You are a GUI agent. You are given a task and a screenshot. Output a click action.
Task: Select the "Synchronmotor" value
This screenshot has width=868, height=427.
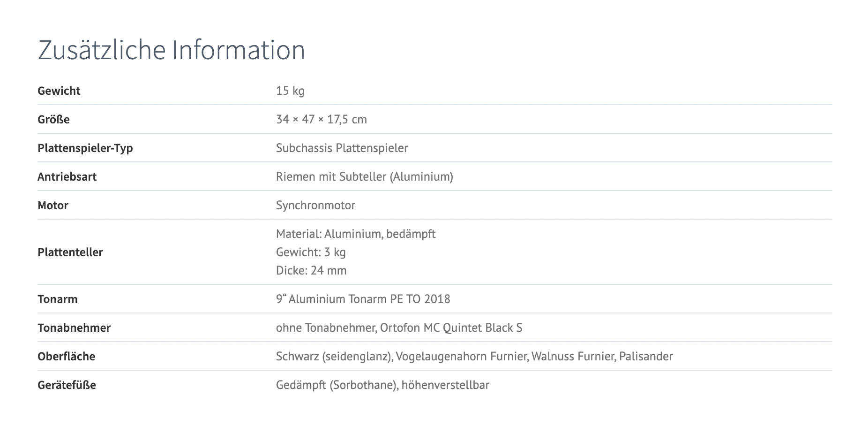[x=315, y=205]
